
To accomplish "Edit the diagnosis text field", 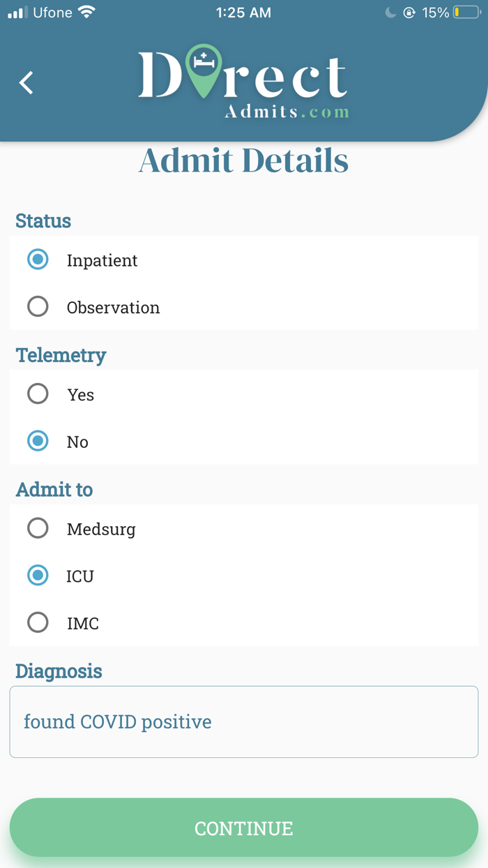I will 243,721.
